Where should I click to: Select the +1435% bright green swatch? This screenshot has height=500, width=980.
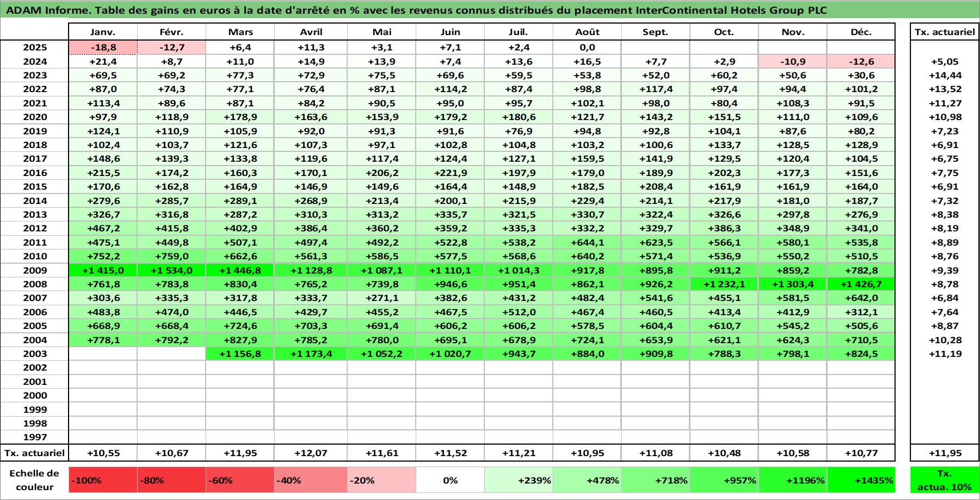pos(861,480)
